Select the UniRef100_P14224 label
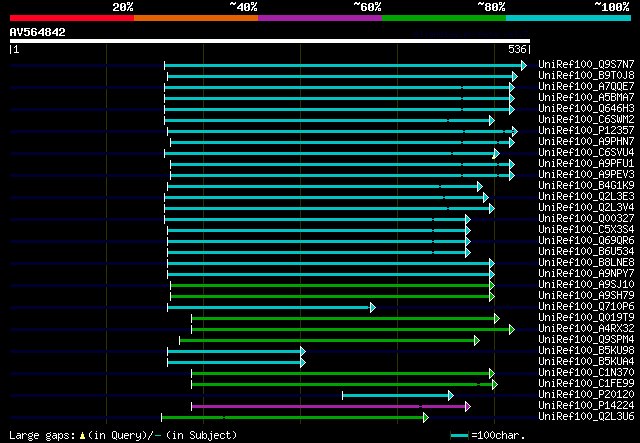 [x=586, y=406]
